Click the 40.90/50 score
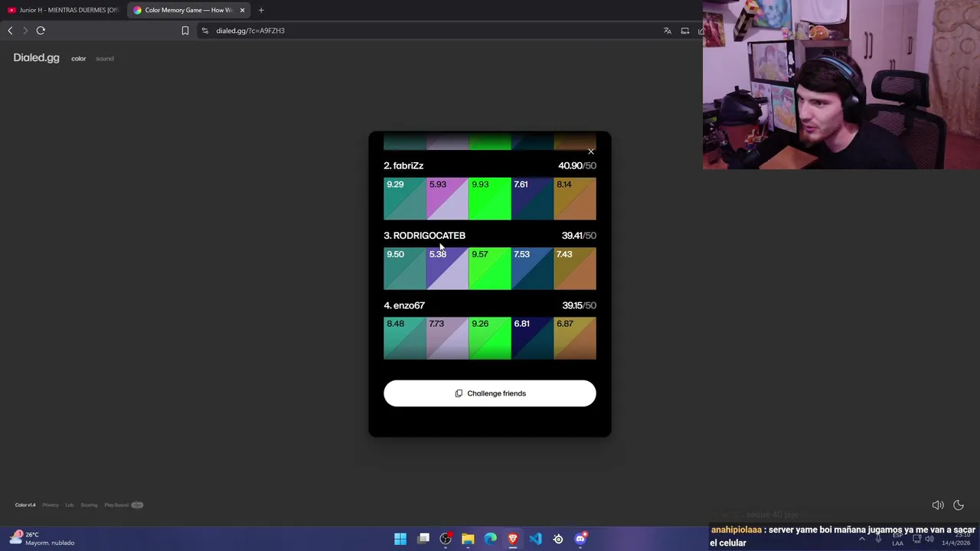Viewport: 980px width, 551px height. click(577, 165)
